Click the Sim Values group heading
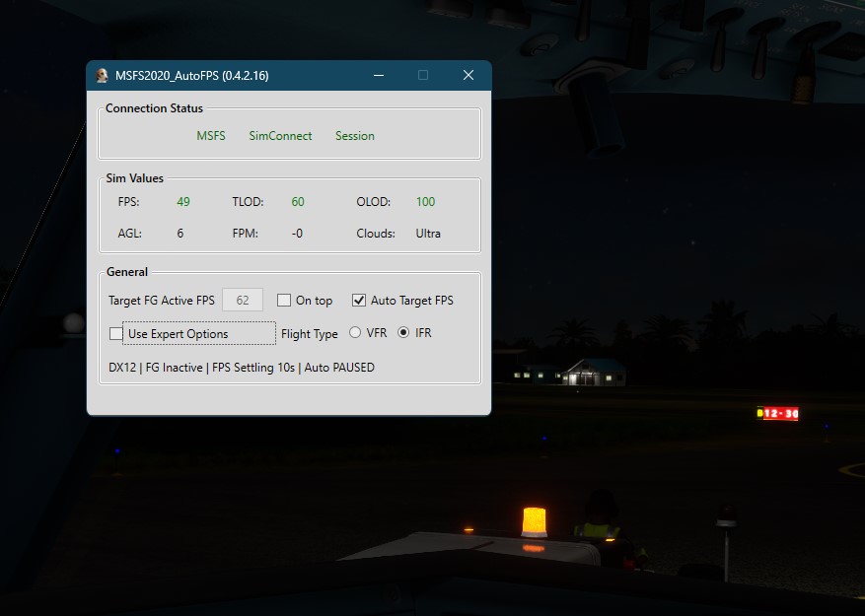Viewport: 865px width, 616px height. point(134,178)
